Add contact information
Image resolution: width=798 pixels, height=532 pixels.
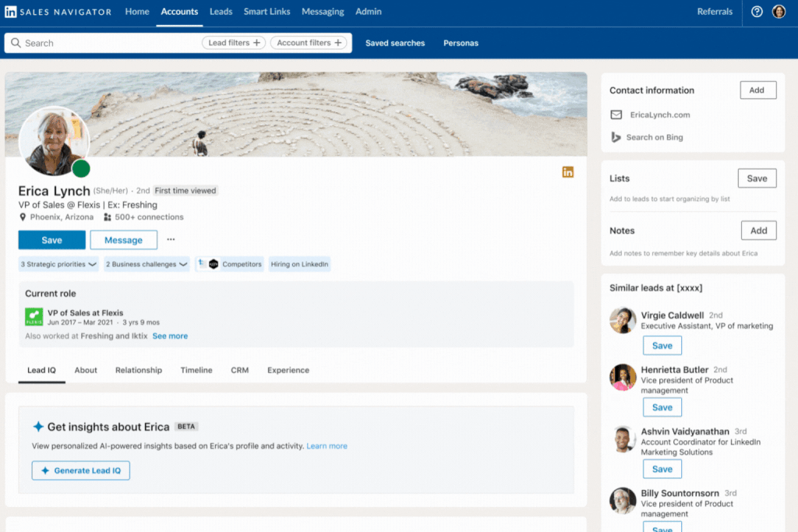pyautogui.click(x=757, y=90)
